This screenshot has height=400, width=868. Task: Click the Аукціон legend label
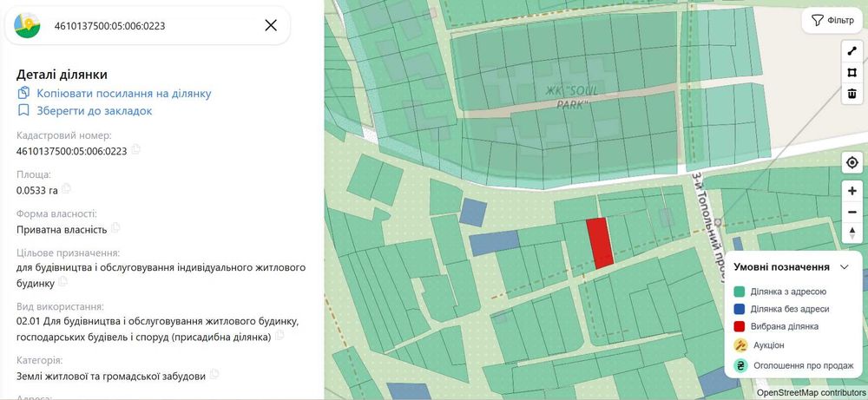click(x=768, y=345)
